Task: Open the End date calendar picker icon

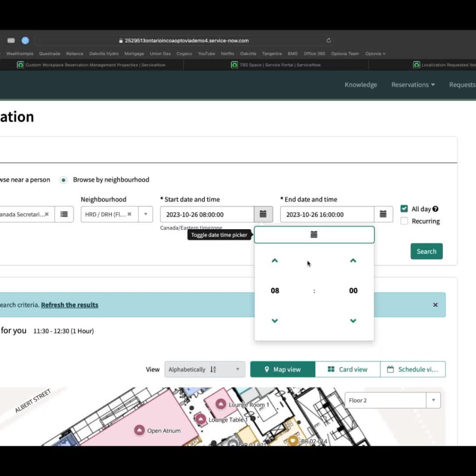Action: (x=383, y=214)
